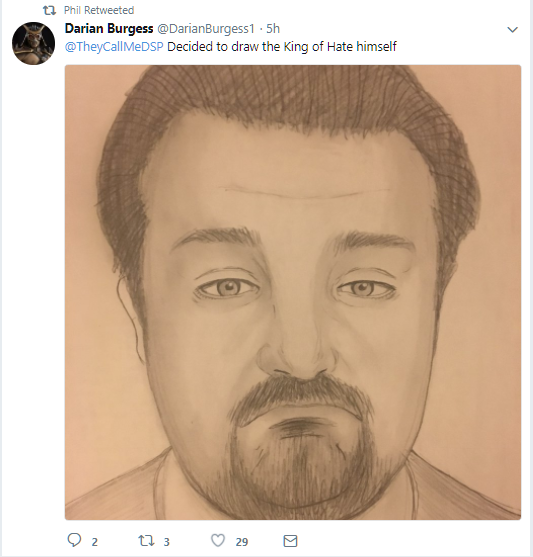Open Phil Retweeted profile link

[99, 10]
